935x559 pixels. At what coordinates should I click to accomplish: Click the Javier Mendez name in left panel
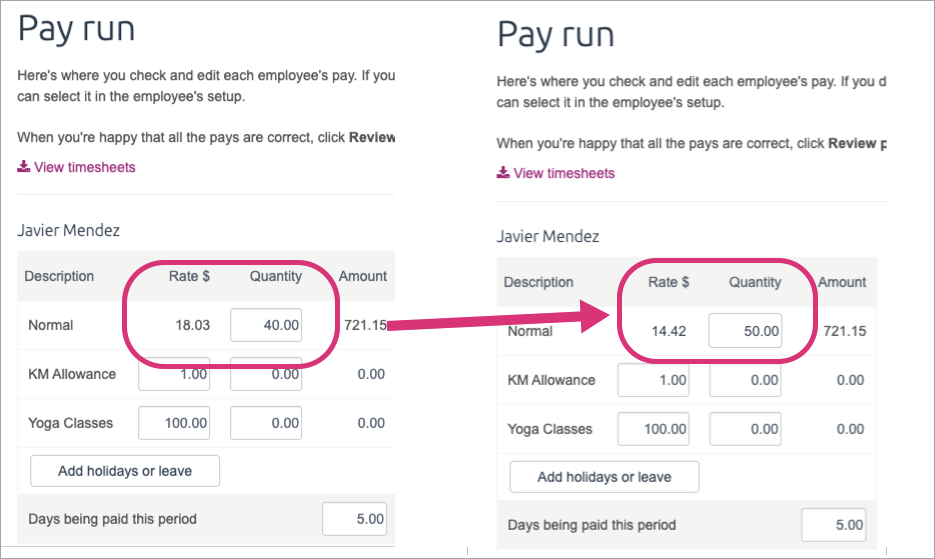(x=68, y=231)
